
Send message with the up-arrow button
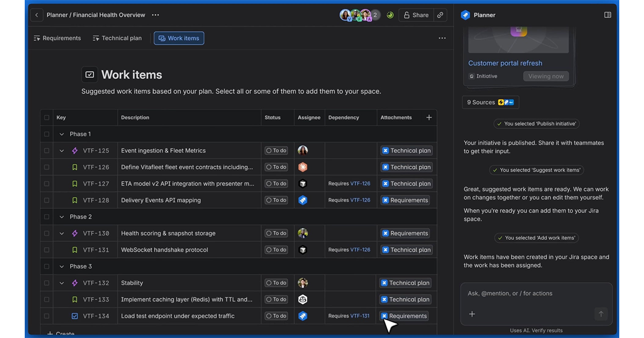pos(601,314)
